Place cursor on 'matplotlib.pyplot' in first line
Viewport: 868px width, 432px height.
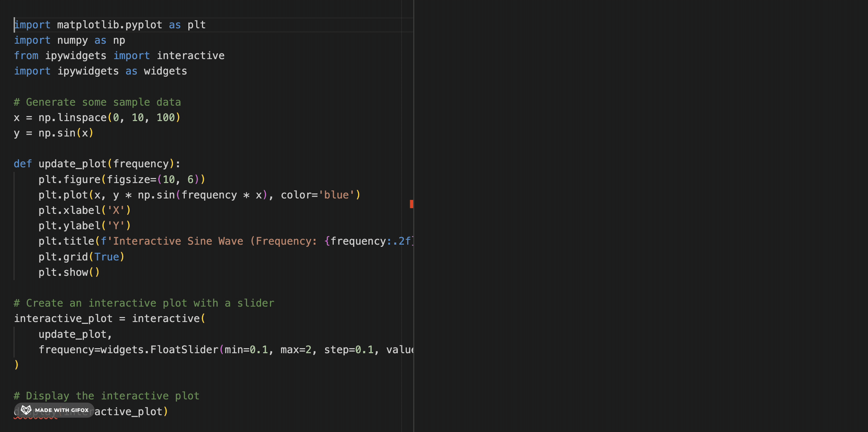(109, 25)
